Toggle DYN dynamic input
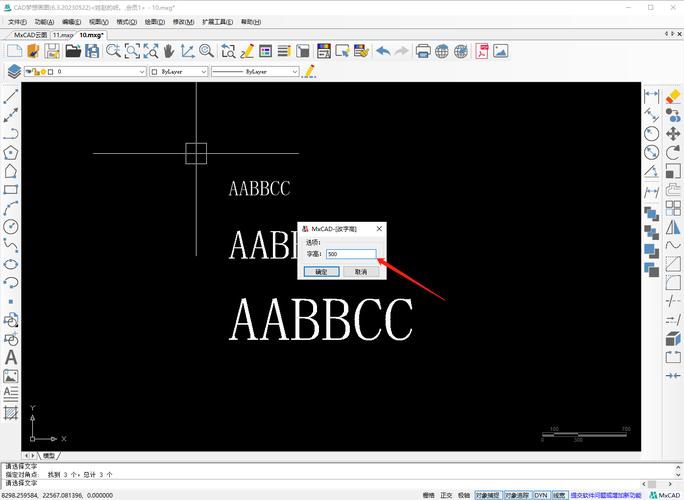This screenshot has height=500, width=684. pos(540,494)
